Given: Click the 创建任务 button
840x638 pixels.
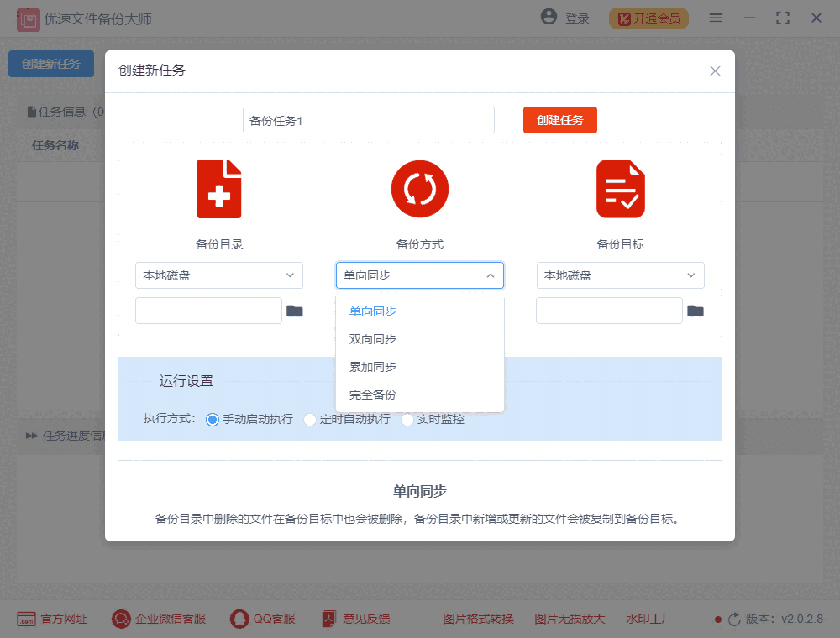Looking at the screenshot, I should 560,120.
